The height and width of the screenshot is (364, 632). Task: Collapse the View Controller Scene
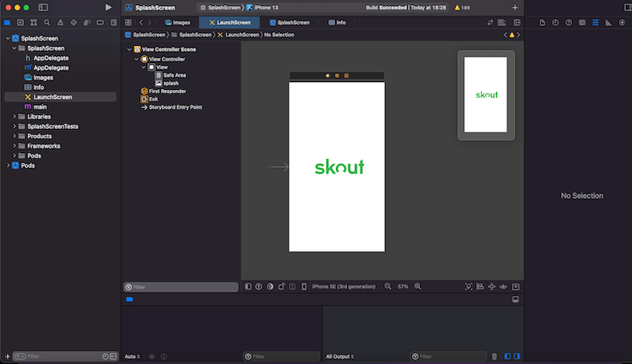(129, 49)
